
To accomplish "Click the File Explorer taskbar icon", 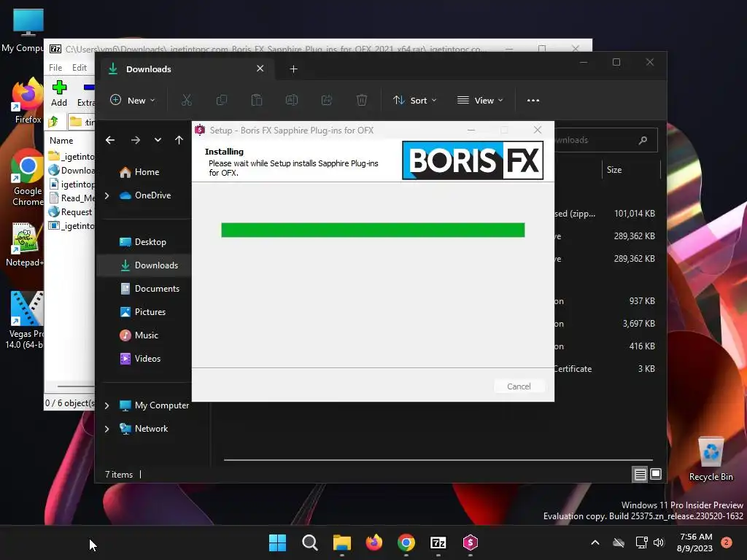I will pos(341,542).
